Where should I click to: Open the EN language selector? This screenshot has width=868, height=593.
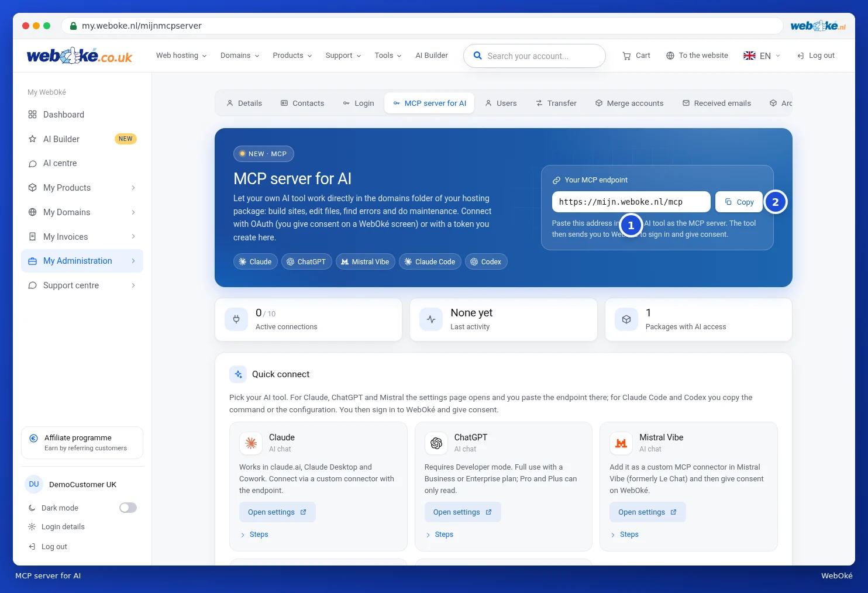[x=762, y=56]
